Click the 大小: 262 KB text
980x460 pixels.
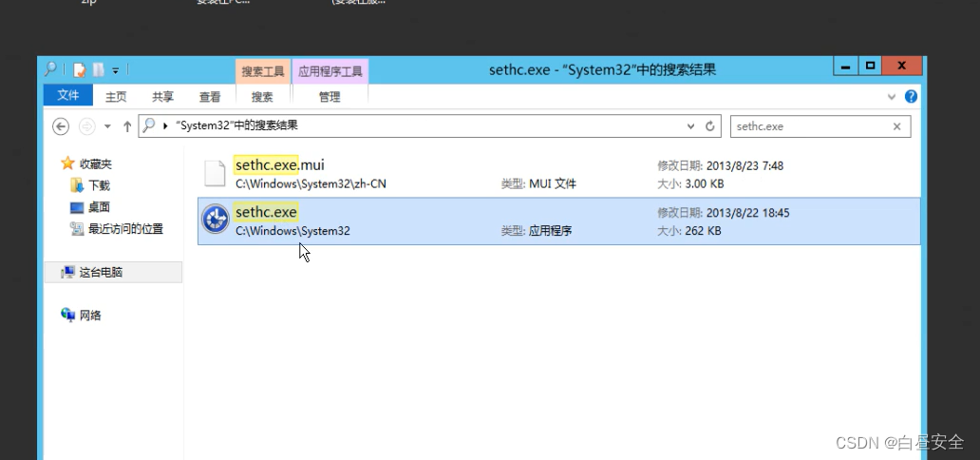pyautogui.click(x=688, y=231)
